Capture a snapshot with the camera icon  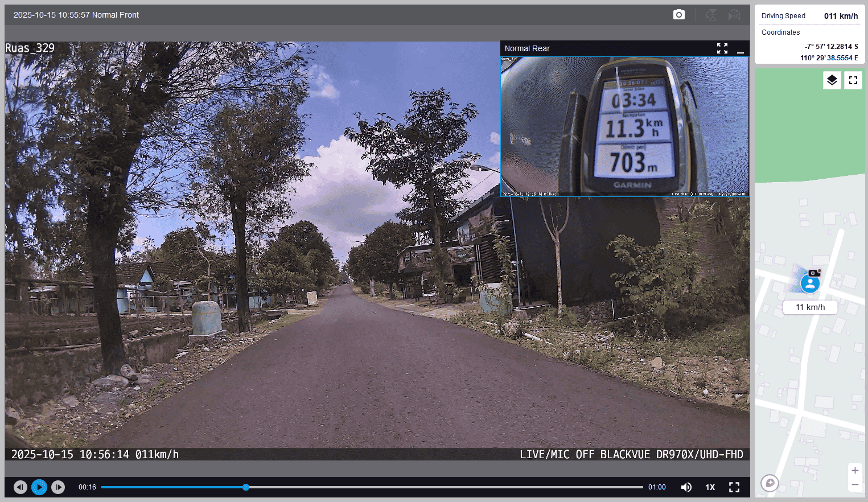tap(678, 15)
